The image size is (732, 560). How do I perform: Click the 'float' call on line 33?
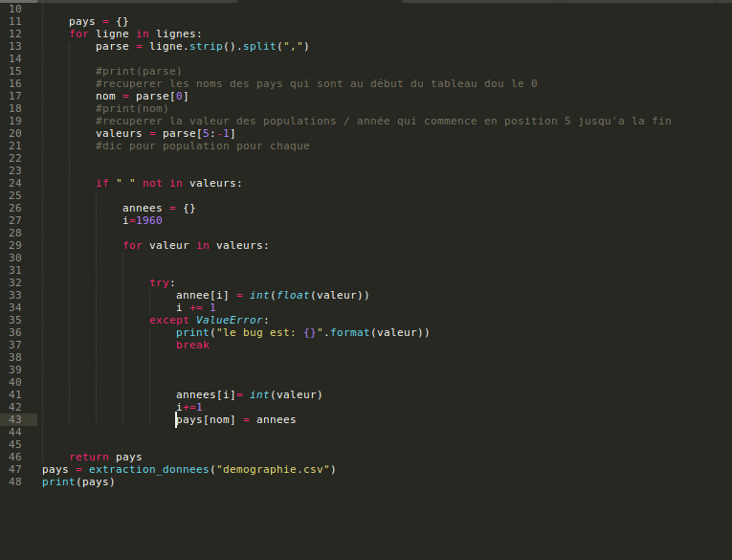click(293, 295)
